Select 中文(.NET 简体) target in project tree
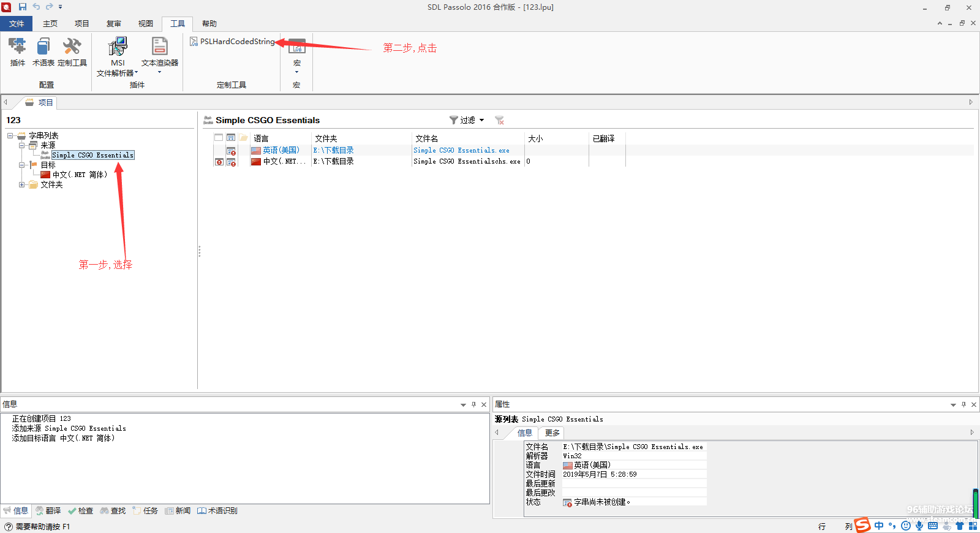 [80, 175]
